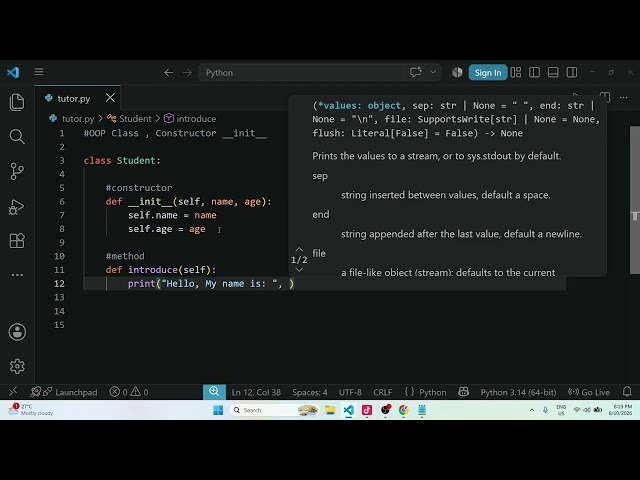Open the Source Control view
The width and height of the screenshot is (640, 480).
click(17, 171)
